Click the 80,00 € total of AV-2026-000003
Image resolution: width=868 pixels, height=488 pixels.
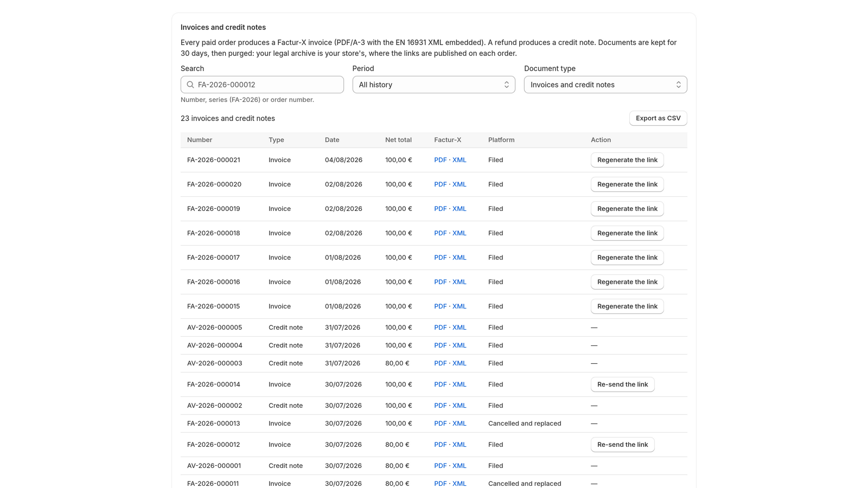[397, 363]
